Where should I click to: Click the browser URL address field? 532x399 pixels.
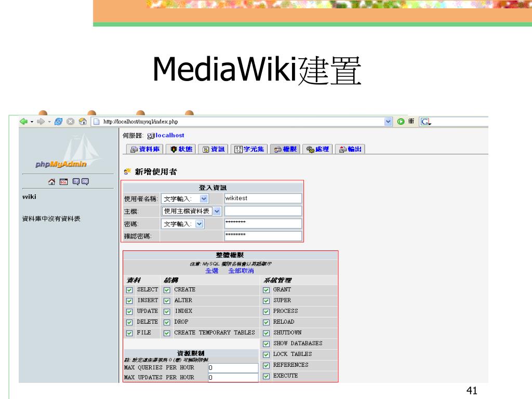click(x=243, y=122)
